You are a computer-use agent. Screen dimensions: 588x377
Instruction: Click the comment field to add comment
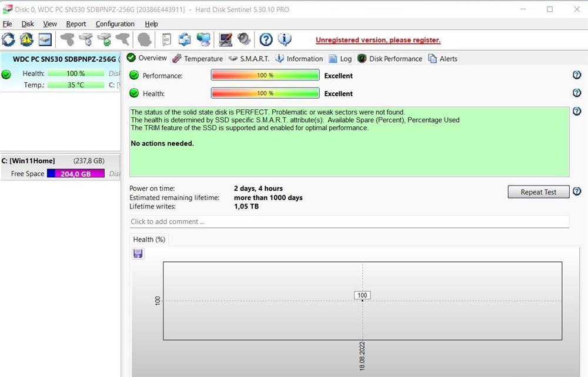pos(349,221)
